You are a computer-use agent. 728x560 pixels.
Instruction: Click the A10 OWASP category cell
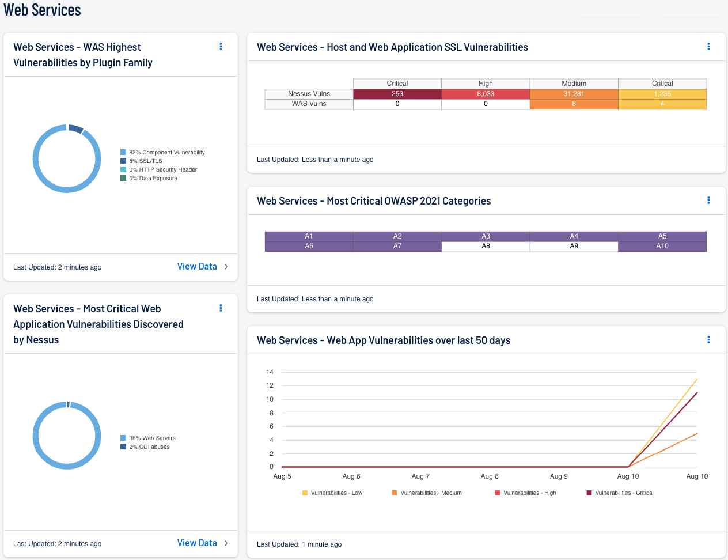(662, 246)
